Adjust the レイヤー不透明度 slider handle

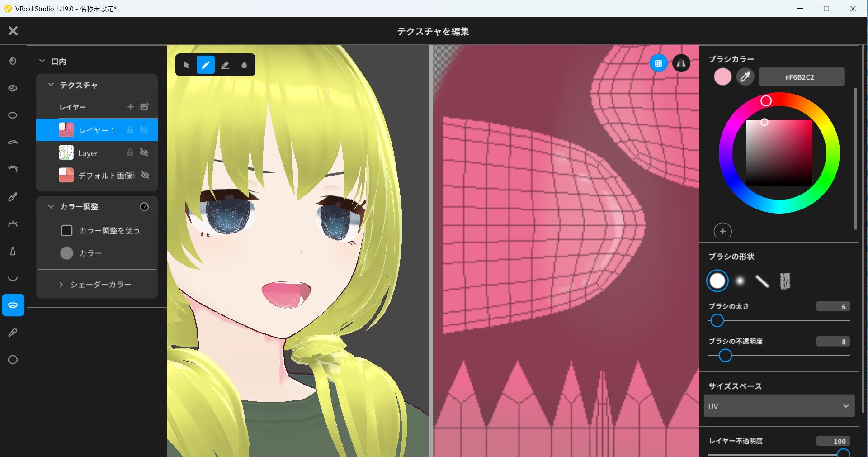(843, 454)
